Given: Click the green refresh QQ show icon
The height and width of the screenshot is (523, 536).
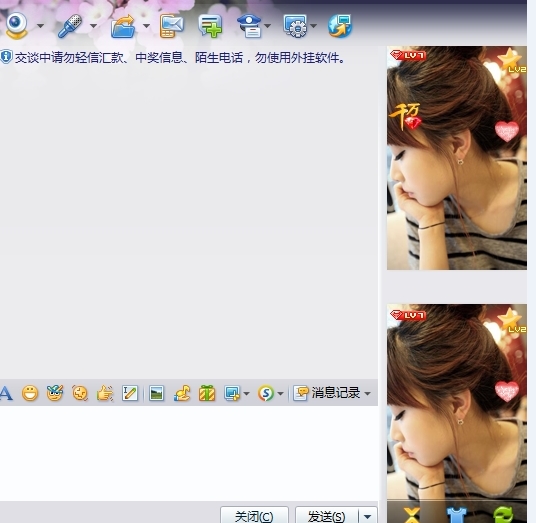Looking at the screenshot, I should pos(503,515).
